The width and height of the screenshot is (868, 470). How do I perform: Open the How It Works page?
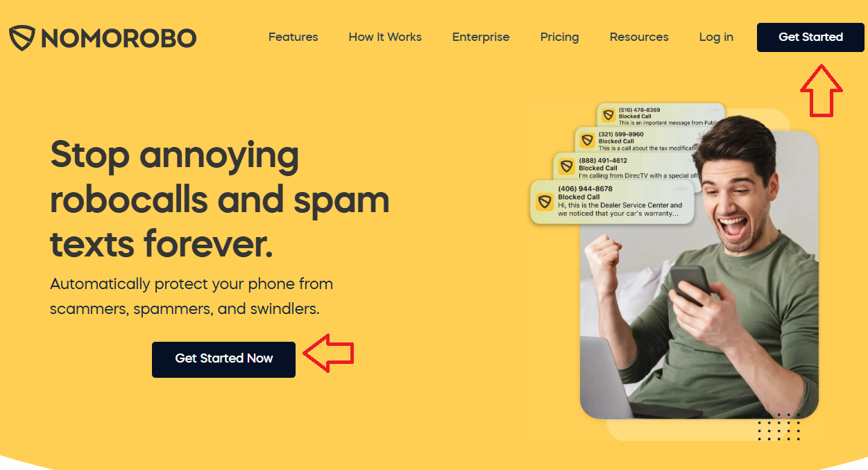click(x=385, y=37)
